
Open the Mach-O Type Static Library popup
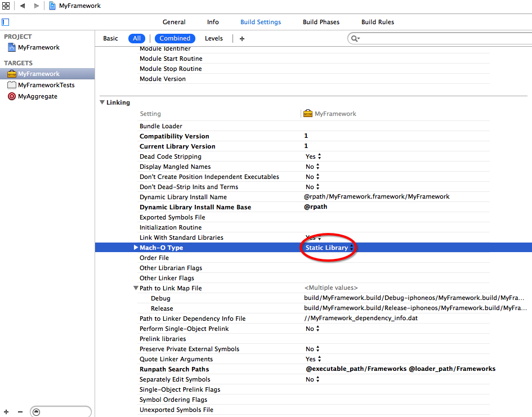(329, 248)
